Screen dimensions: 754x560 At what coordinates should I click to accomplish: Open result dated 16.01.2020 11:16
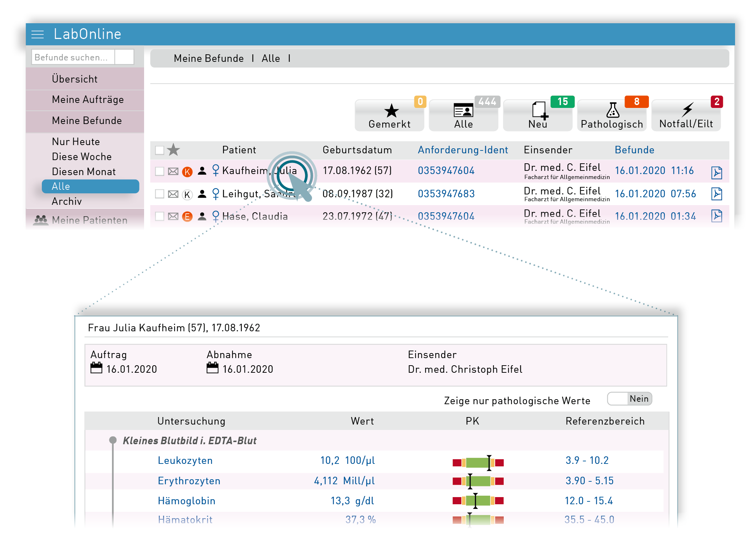pos(654,170)
